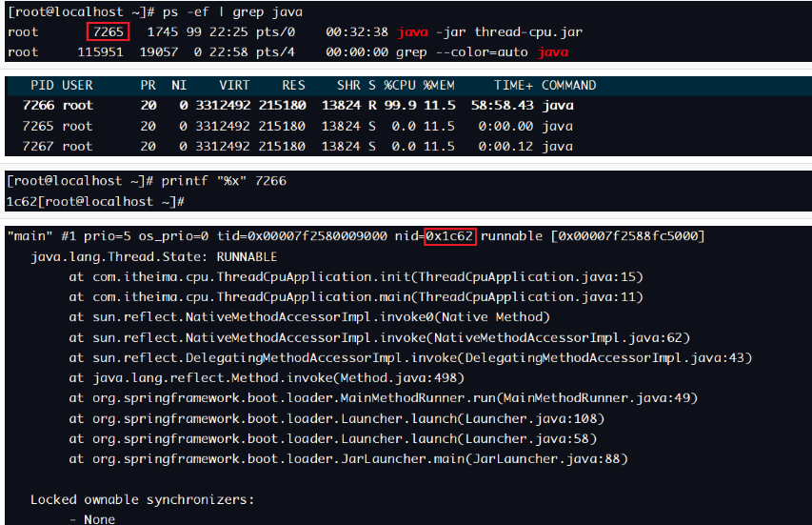Click the TIME+ column header

click(x=513, y=86)
